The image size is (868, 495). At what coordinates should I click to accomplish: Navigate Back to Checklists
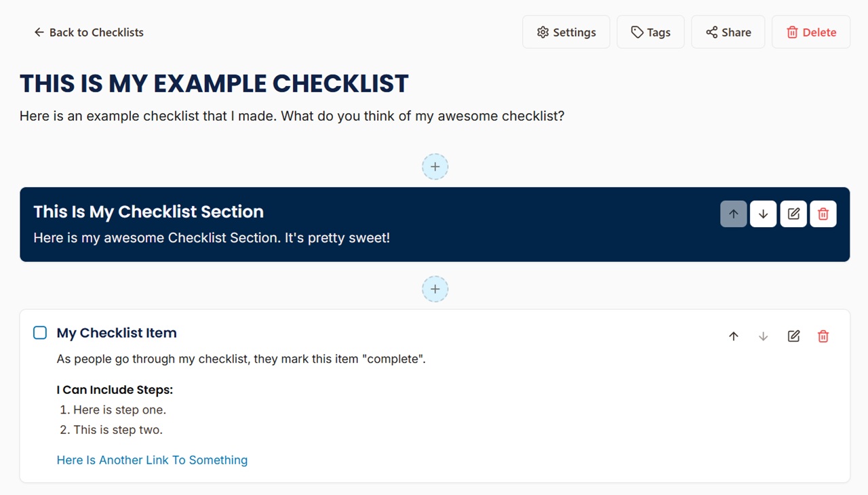[x=88, y=32]
